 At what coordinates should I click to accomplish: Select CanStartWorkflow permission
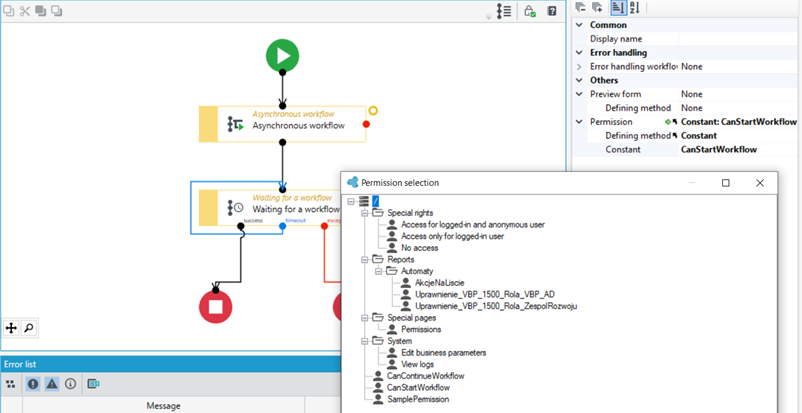[418, 387]
